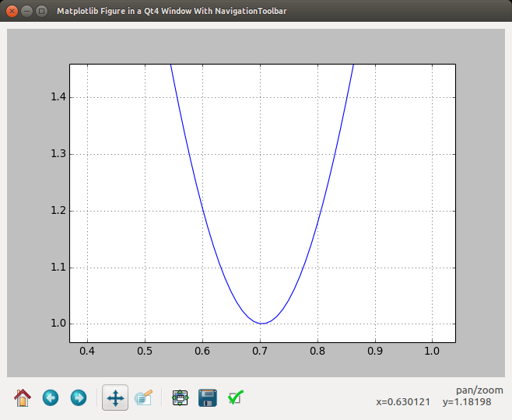
Task: Click the blue curve at its minimum
Action: coord(261,323)
